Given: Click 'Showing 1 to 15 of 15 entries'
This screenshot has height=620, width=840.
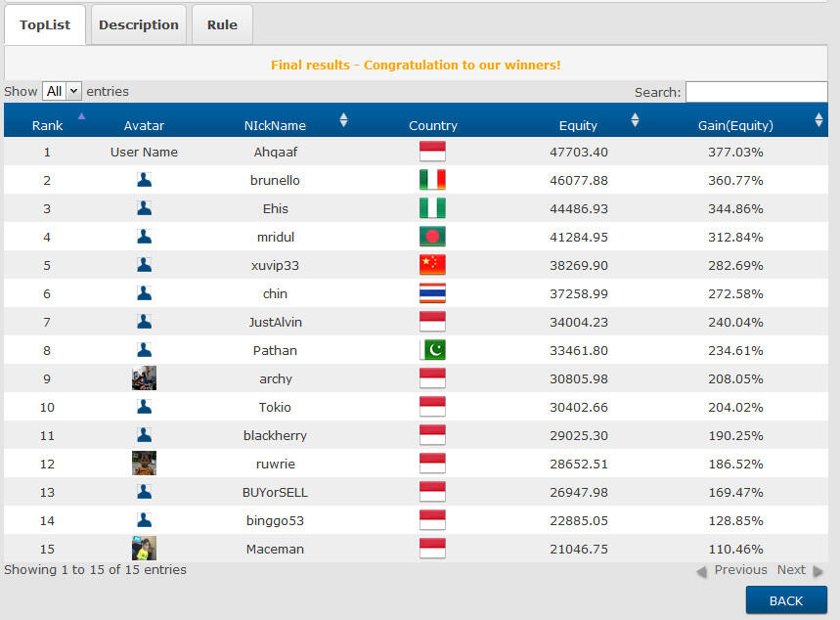Looking at the screenshot, I should tap(96, 569).
